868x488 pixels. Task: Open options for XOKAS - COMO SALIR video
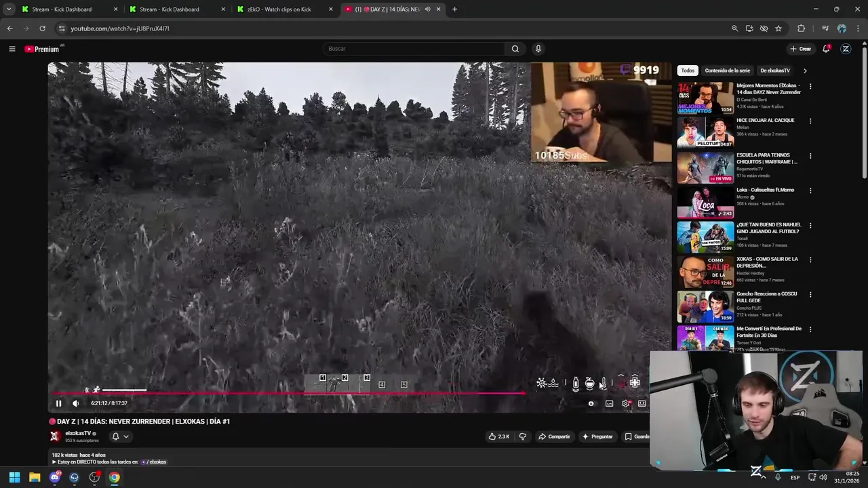[810, 260]
